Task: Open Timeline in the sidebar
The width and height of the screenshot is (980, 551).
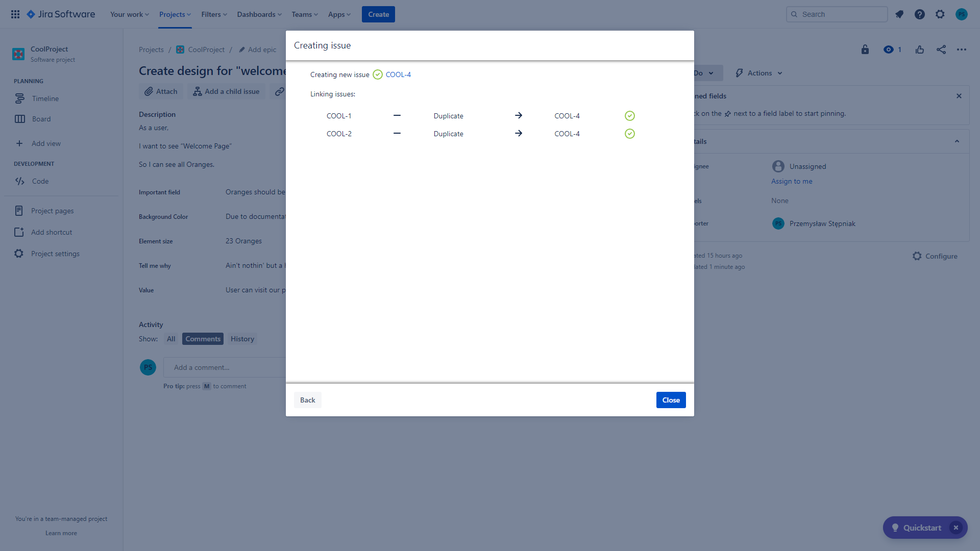Action: (45, 98)
